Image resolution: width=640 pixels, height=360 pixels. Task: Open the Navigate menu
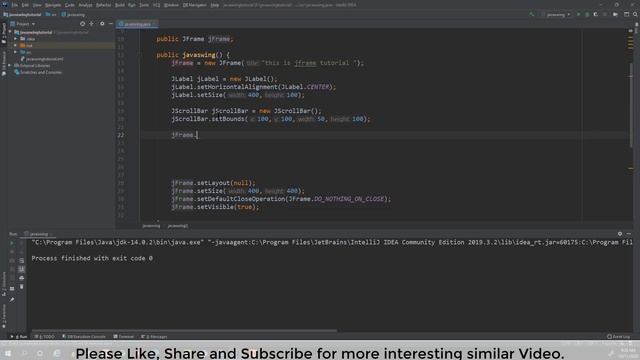53,5
